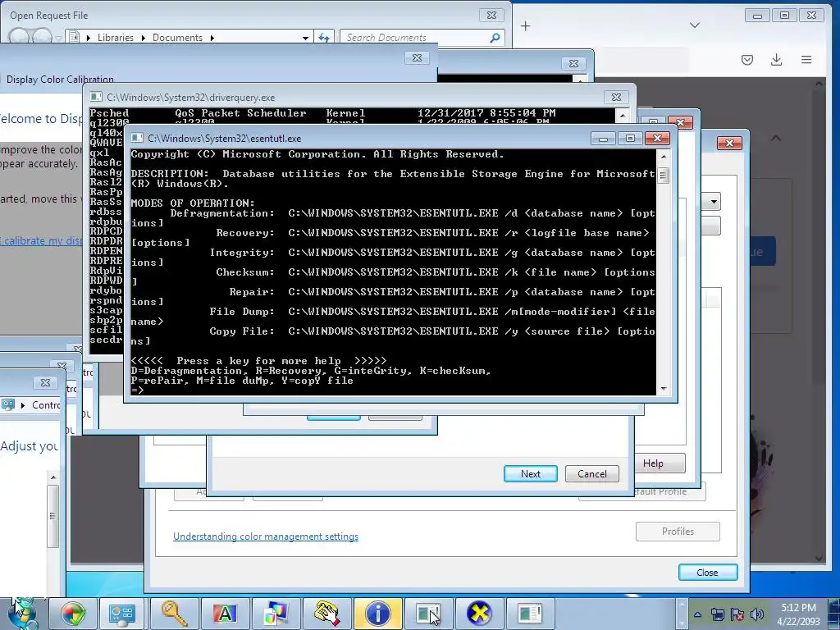Close the Open Request File dialog
The width and height of the screenshot is (840, 630).
click(x=491, y=15)
